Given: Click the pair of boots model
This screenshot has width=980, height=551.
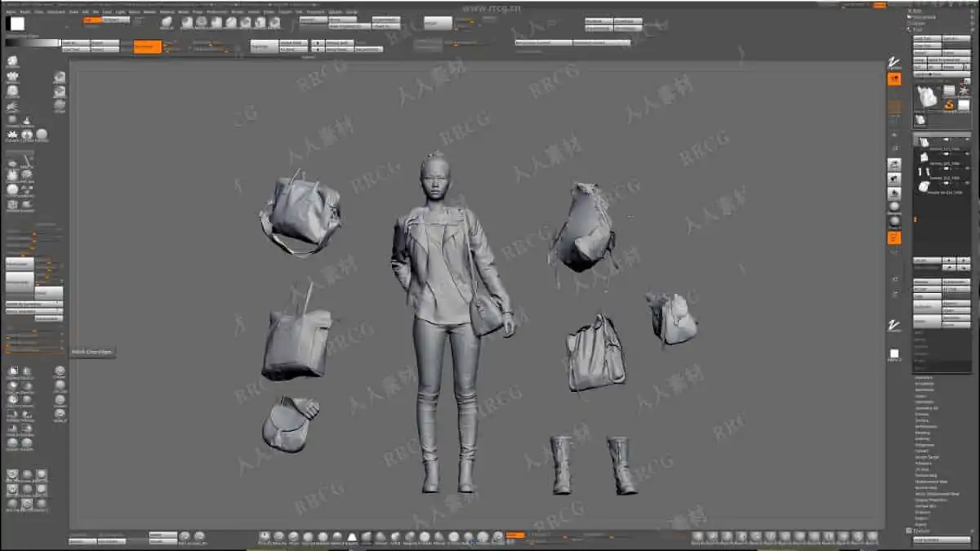Looking at the screenshot, I should coord(594,464).
